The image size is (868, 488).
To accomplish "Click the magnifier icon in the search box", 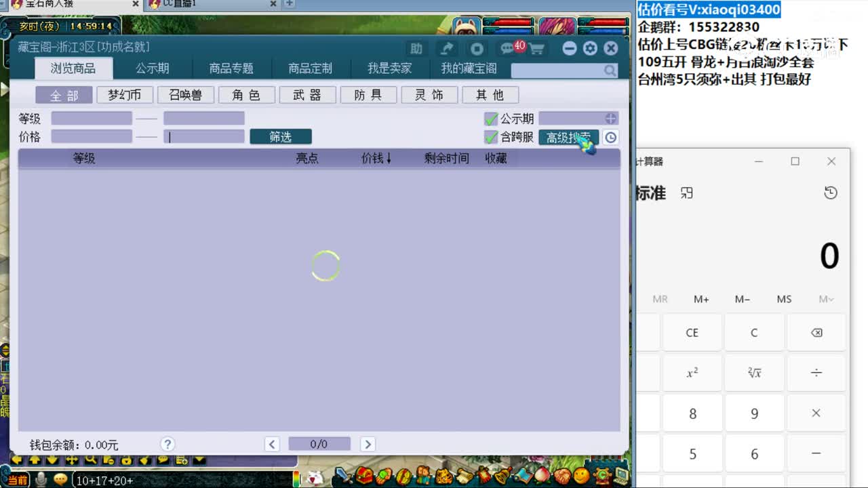I will pyautogui.click(x=609, y=70).
